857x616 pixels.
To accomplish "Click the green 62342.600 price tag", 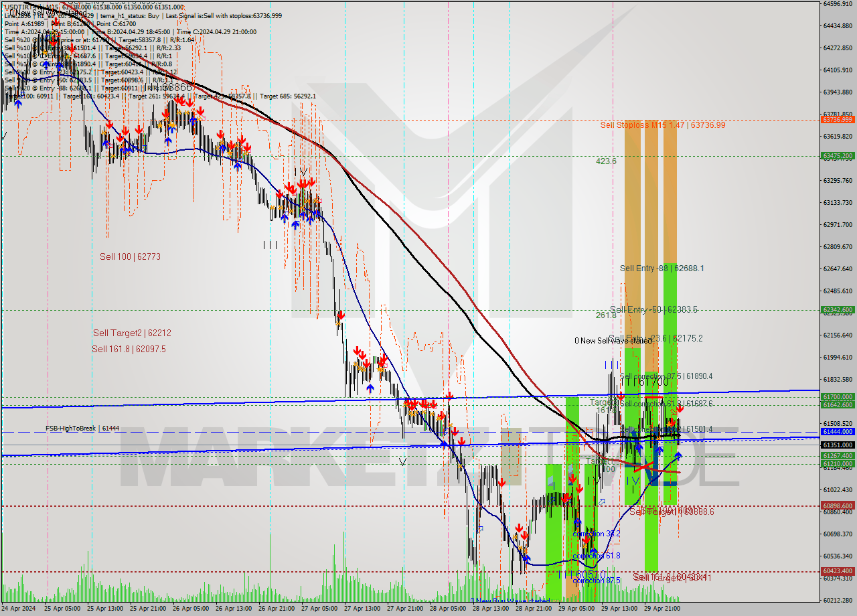I will [x=837, y=310].
